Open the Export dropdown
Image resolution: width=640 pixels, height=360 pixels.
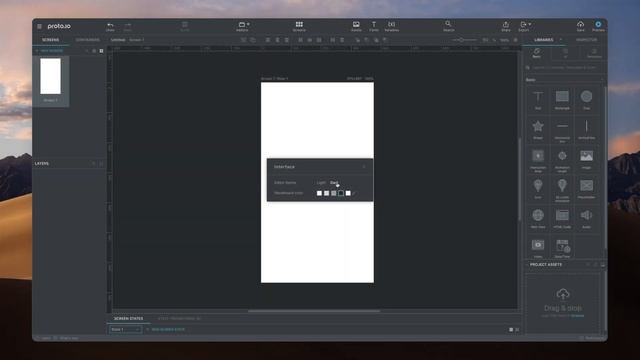[x=524, y=27]
